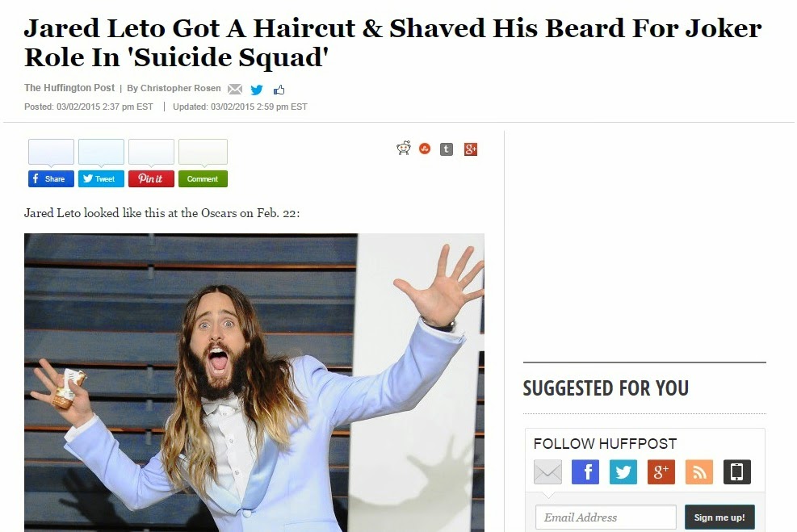
Task: Click the Facebook Share button
Action: pos(51,179)
